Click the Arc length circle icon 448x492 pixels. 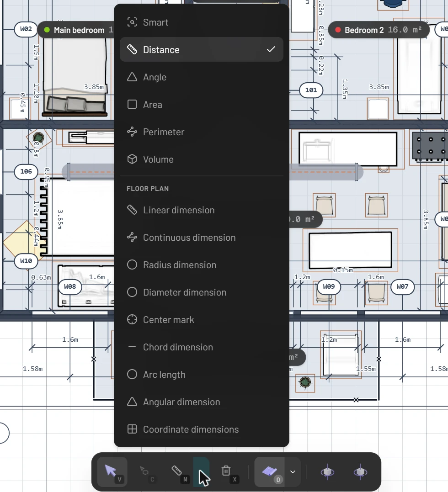tap(132, 374)
